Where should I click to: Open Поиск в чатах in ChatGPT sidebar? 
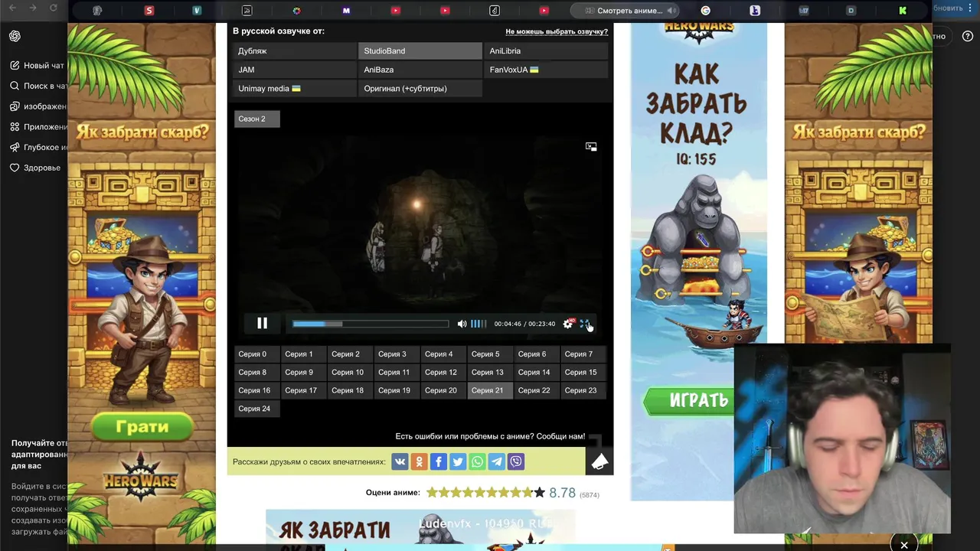coord(38,86)
